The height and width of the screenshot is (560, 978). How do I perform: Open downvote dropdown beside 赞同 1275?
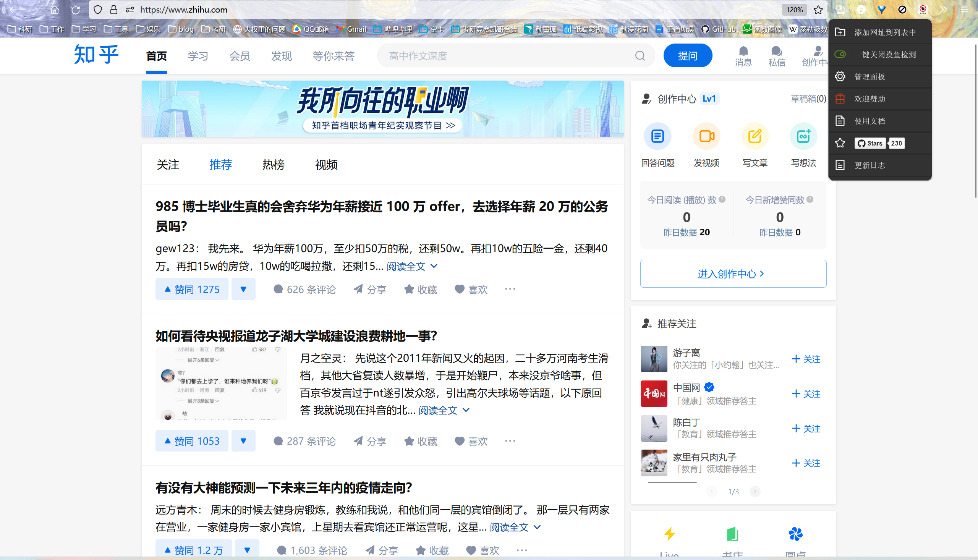[243, 289]
